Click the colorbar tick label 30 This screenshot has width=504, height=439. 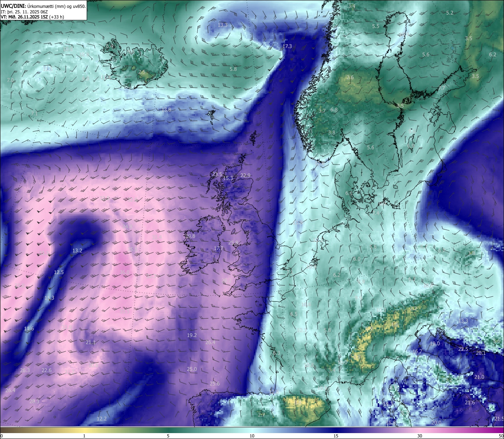point(420,436)
